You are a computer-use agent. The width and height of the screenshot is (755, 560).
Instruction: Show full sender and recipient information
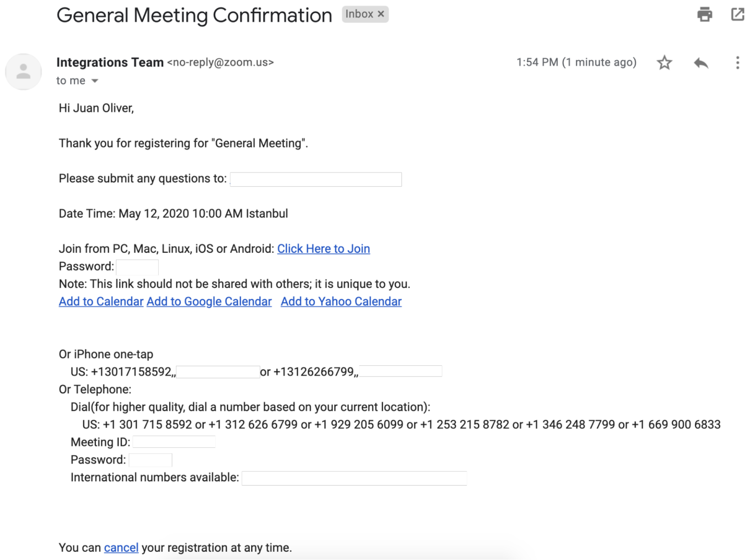95,80
